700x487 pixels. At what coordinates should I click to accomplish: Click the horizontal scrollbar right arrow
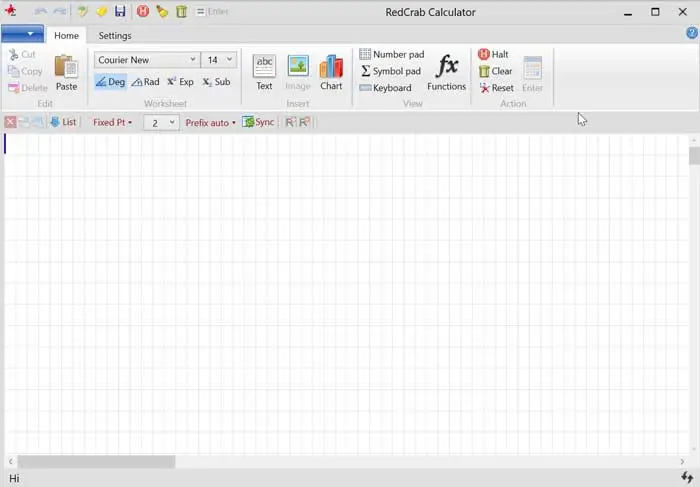(x=682, y=462)
